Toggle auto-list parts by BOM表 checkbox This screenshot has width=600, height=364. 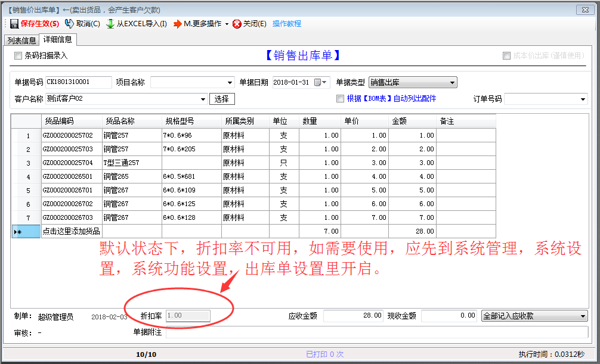(340, 99)
